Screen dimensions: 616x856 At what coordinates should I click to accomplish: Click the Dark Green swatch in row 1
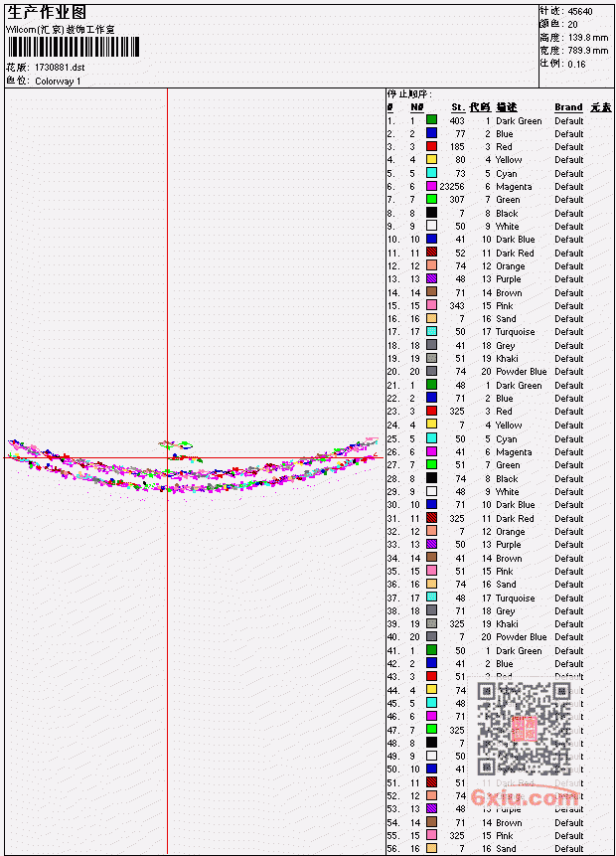tap(431, 119)
